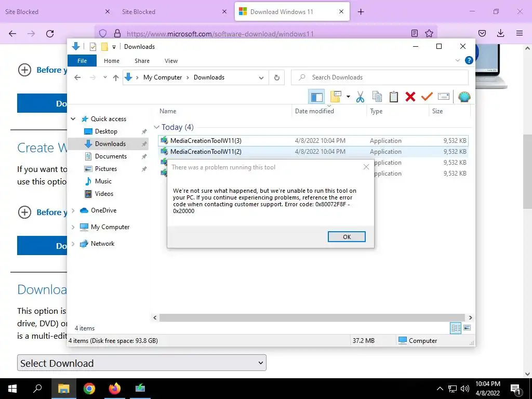Click the Explorer horizontal scrollbar track
The height and width of the screenshot is (399, 532).
point(312,317)
